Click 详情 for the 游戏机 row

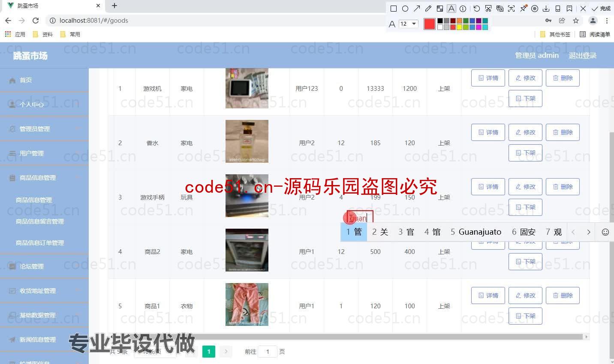[488, 78]
